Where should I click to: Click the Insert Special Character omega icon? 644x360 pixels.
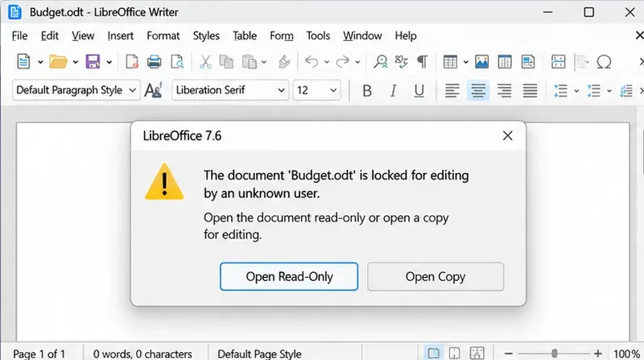coord(604,62)
